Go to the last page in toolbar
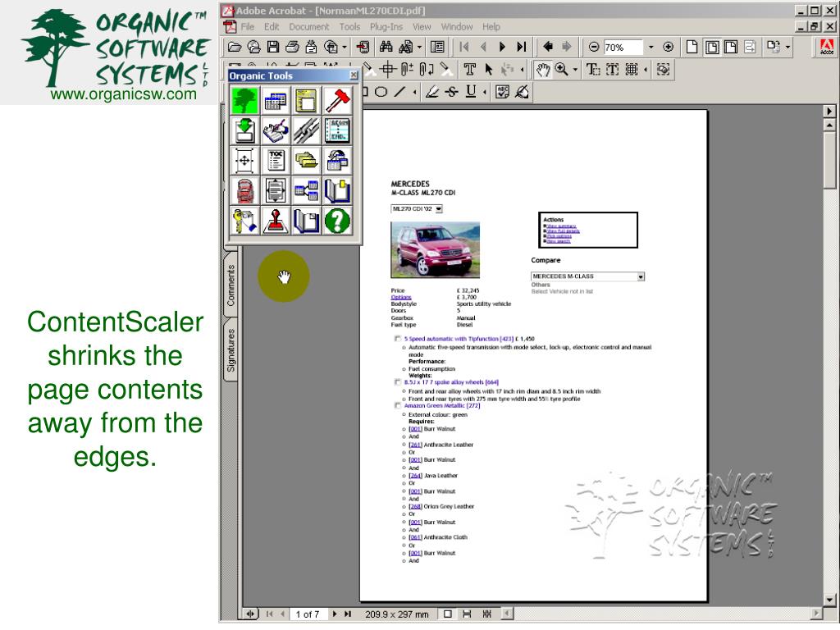The image size is (840, 630). click(521, 47)
